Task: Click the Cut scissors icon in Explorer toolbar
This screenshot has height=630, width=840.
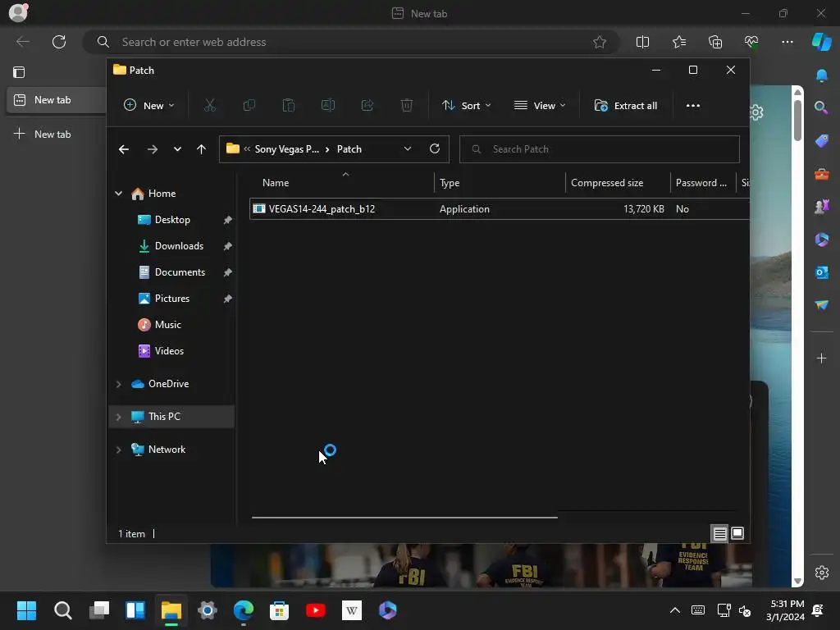Action: pyautogui.click(x=209, y=106)
